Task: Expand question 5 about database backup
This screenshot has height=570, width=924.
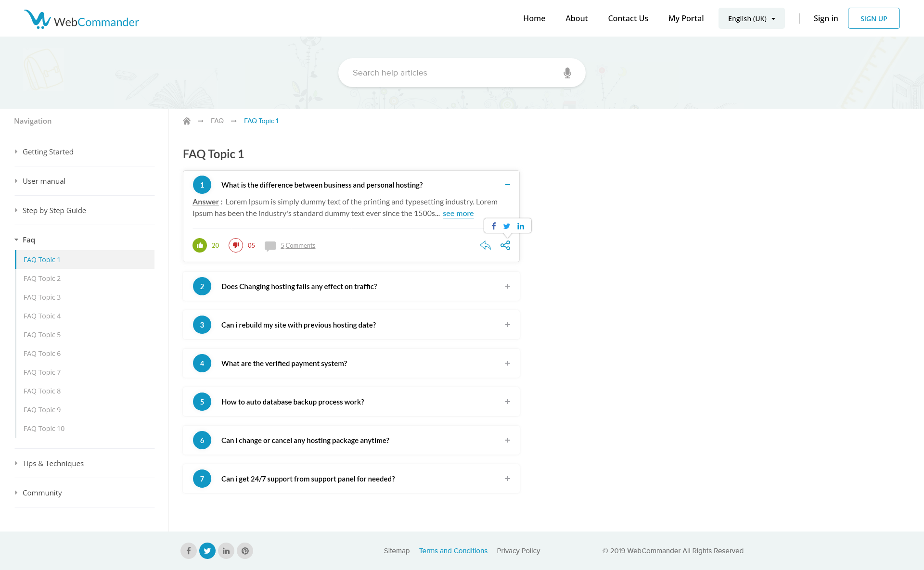Action: [x=507, y=402]
